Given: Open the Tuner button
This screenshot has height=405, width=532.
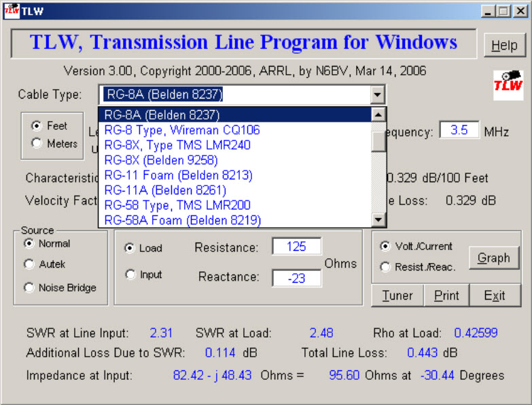Looking at the screenshot, I should click(397, 296).
